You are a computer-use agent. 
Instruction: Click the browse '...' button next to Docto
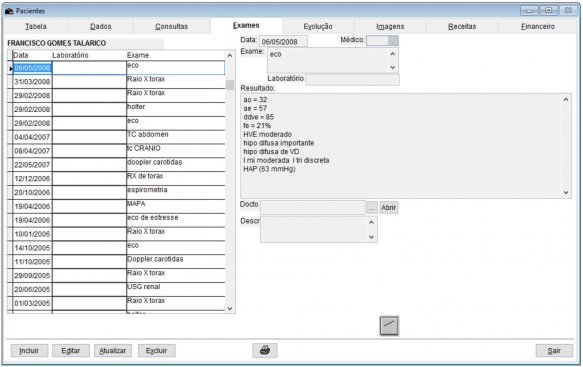[x=371, y=208]
